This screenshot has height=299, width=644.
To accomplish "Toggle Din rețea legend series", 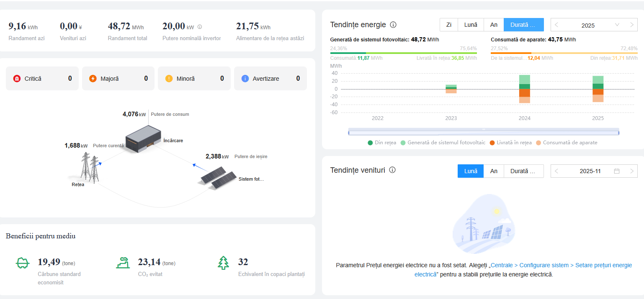I will (381, 143).
